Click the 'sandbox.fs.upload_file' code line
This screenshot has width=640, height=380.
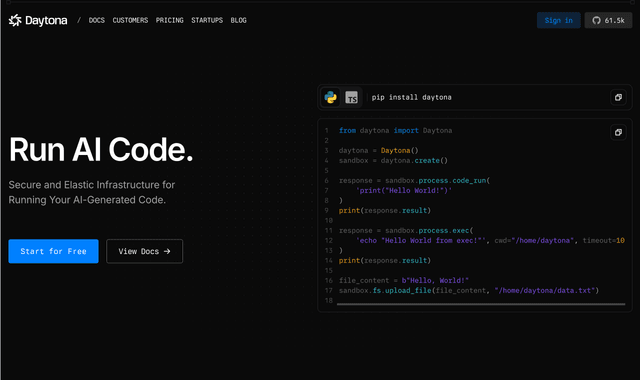[469, 291]
